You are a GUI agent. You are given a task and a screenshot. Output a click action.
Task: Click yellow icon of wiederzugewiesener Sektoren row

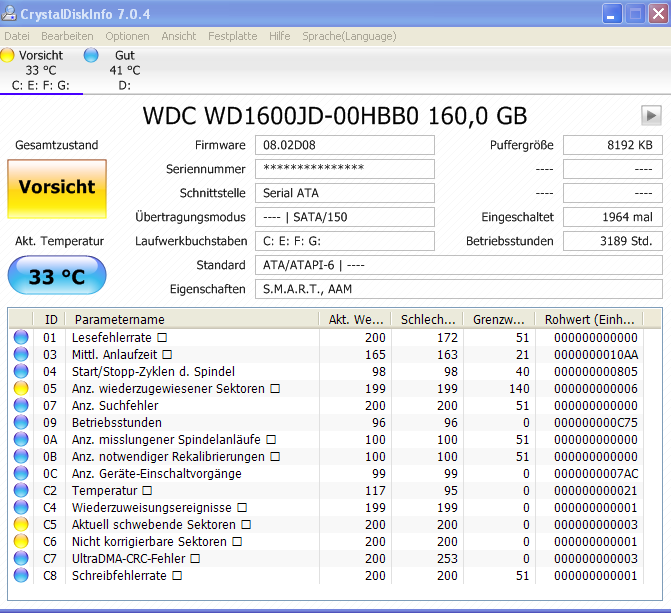coord(21,389)
